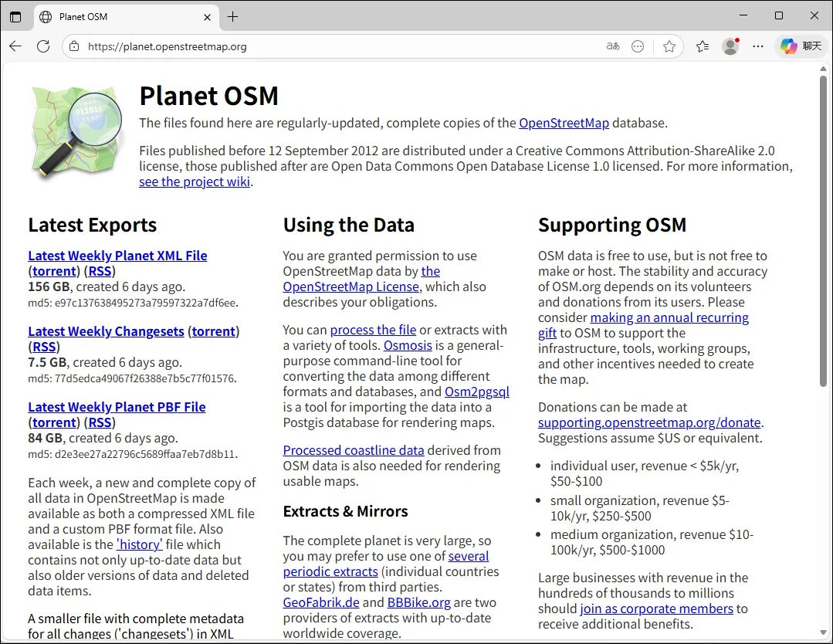833x644 pixels.
Task: Close the Planet OSM tab
Action: tap(207, 17)
